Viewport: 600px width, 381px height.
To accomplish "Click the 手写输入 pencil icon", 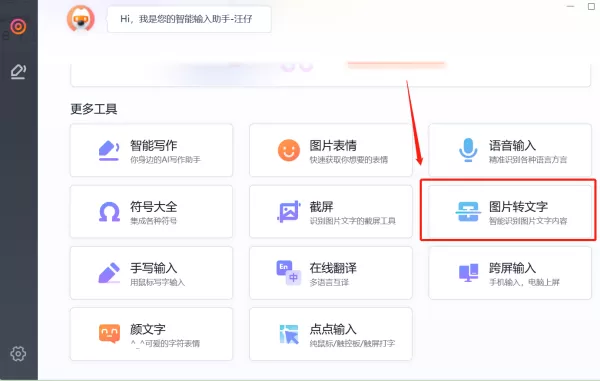I will [x=109, y=273].
